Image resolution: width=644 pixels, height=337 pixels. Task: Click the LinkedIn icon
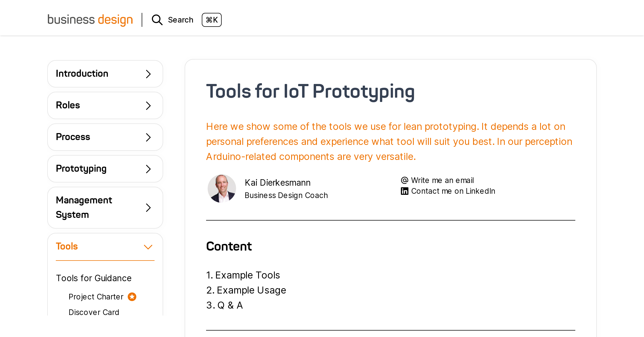[x=404, y=191]
